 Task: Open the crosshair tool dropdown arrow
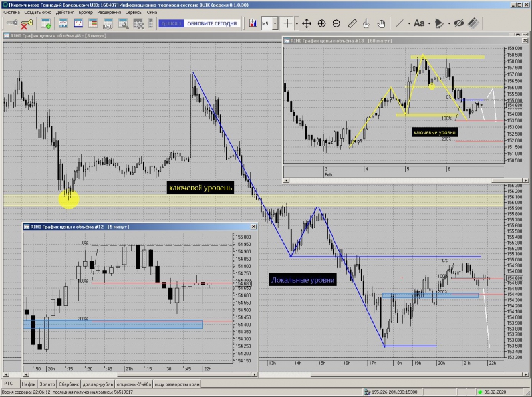click(x=297, y=24)
